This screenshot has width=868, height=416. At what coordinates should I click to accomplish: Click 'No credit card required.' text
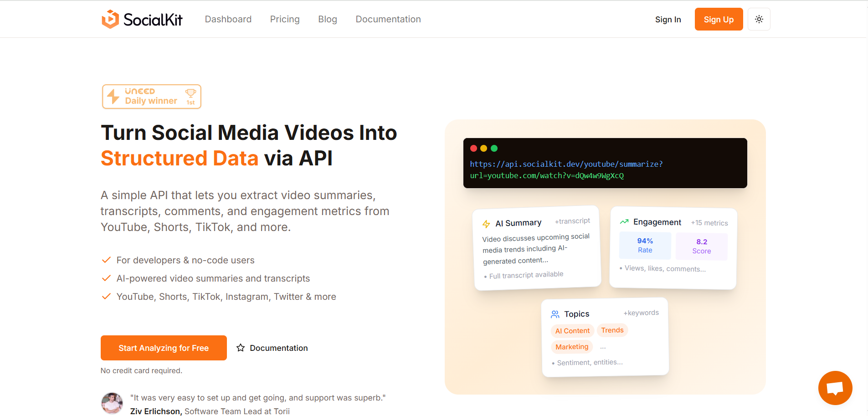(x=141, y=370)
